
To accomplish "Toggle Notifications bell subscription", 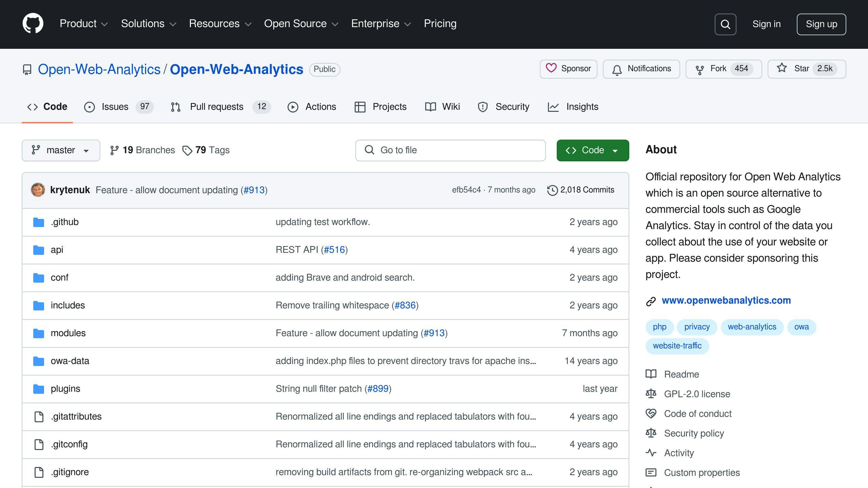I will (642, 68).
